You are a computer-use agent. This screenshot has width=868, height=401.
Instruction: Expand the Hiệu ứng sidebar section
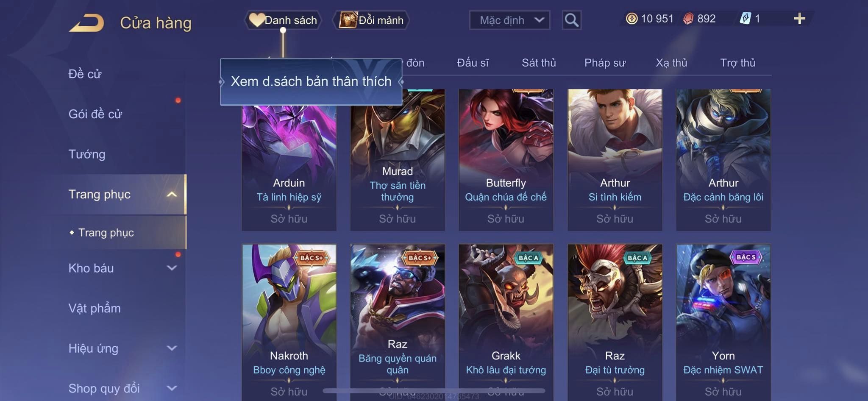[172, 348]
